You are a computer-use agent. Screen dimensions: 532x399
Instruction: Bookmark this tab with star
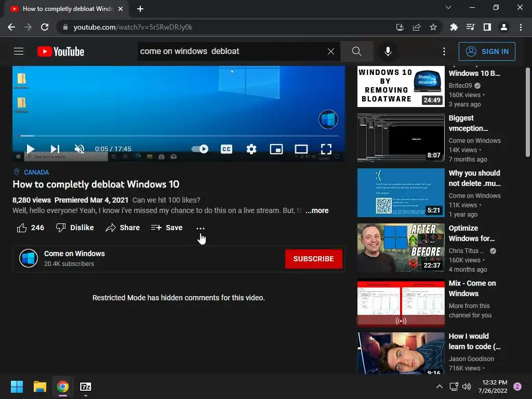click(x=433, y=27)
